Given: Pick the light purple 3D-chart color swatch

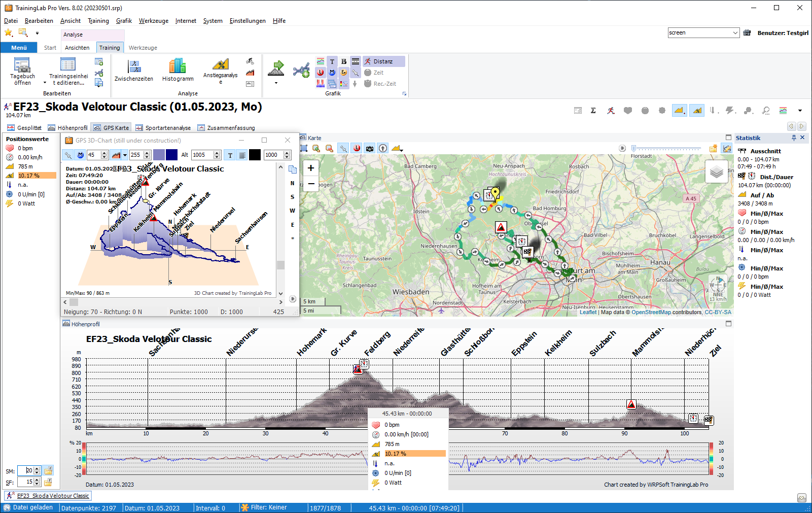Looking at the screenshot, I should pos(159,155).
